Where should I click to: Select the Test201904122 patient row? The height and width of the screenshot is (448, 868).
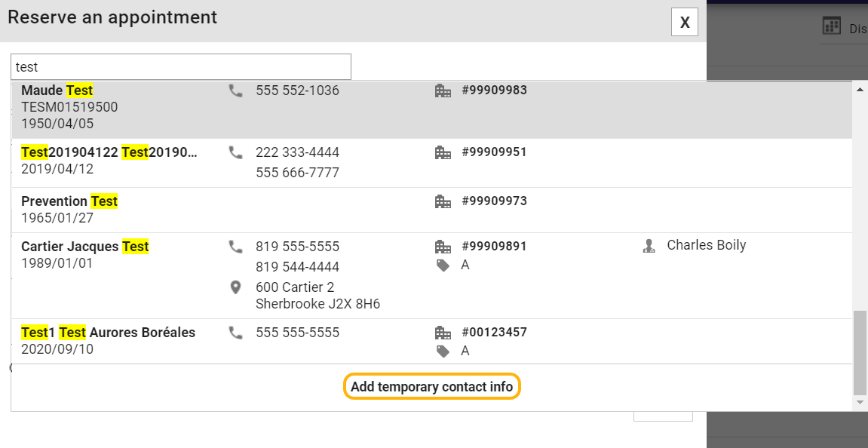click(x=432, y=163)
